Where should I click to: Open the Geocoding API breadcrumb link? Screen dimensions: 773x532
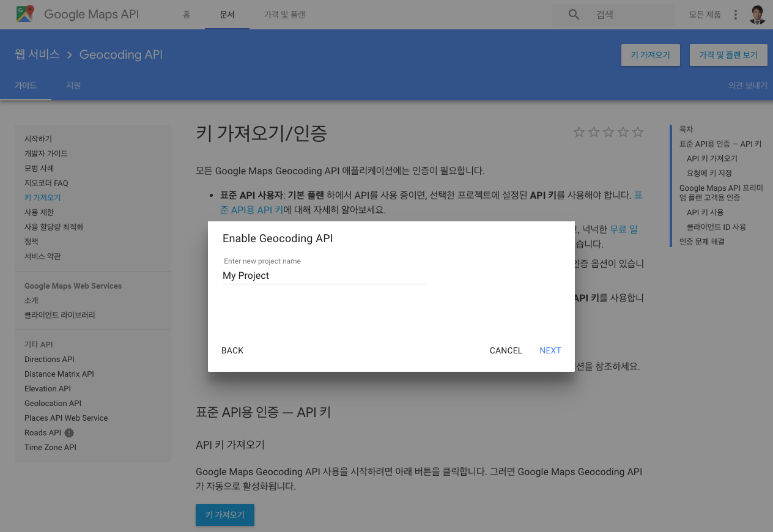click(x=121, y=54)
